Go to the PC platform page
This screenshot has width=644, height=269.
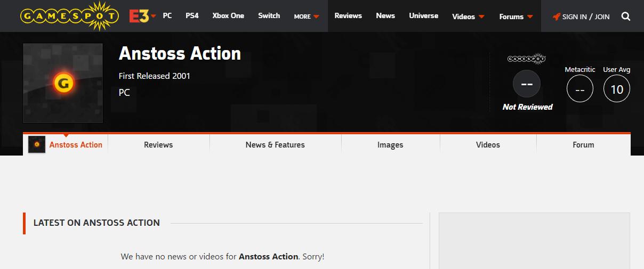click(167, 16)
